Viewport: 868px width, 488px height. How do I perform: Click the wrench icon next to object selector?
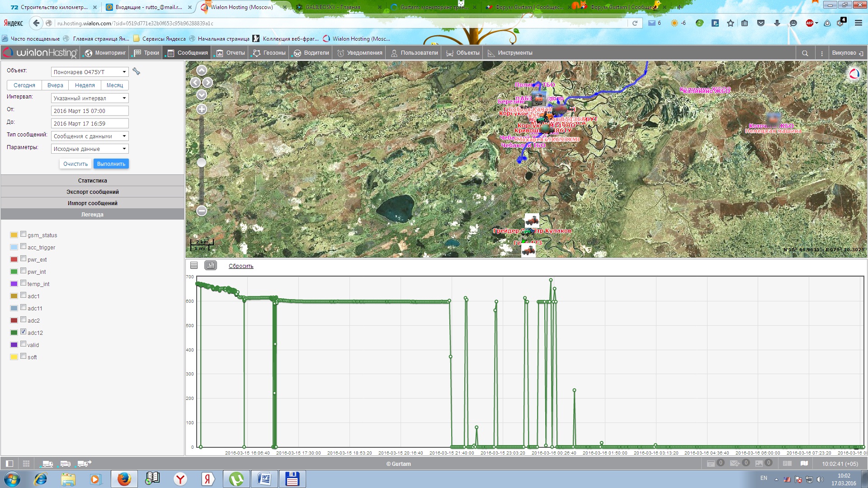coord(136,71)
